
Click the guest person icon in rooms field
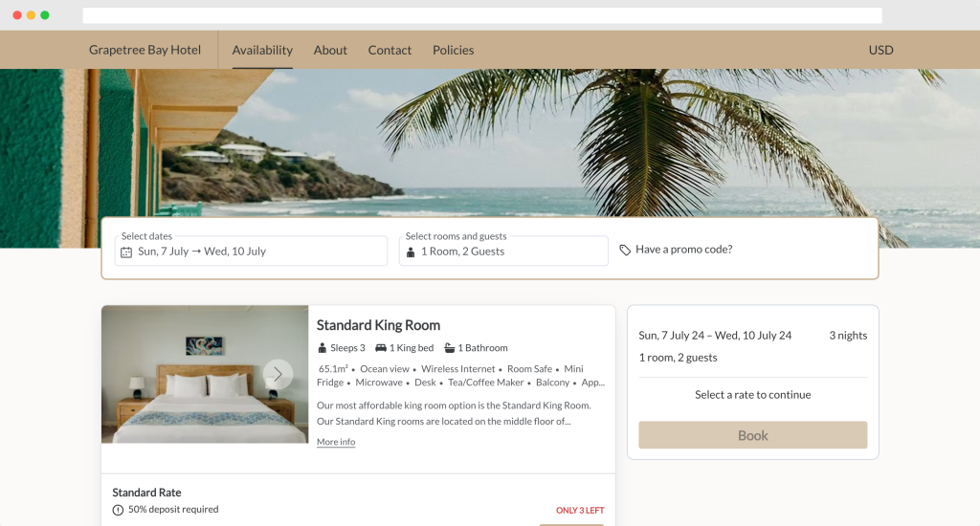(411, 252)
